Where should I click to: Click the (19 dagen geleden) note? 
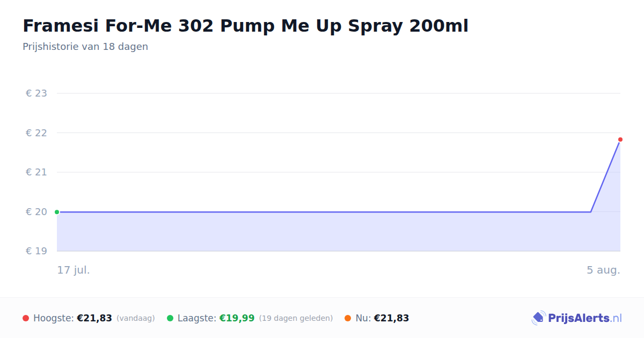296,318
